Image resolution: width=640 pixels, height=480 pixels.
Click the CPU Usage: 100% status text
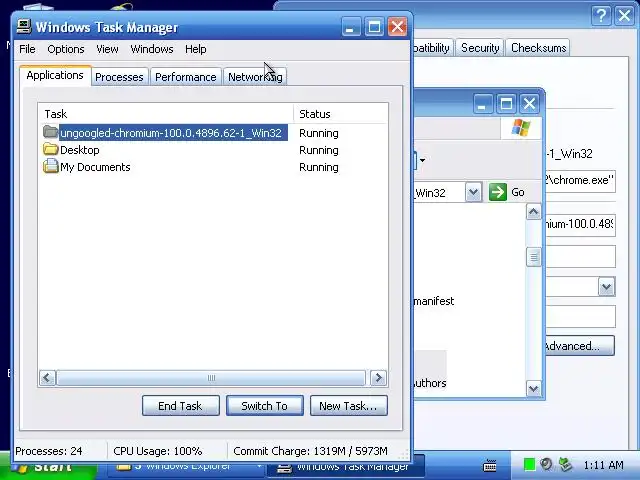tap(158, 451)
